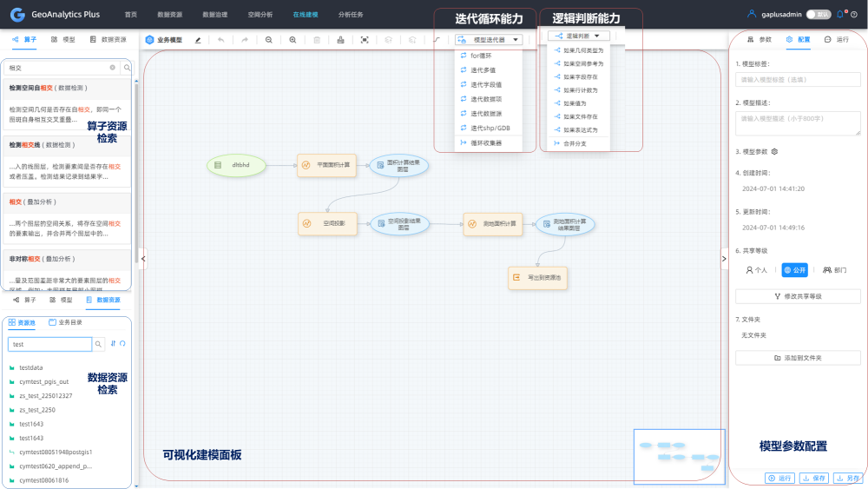Click the 添加到文件夹 button

tap(798, 358)
